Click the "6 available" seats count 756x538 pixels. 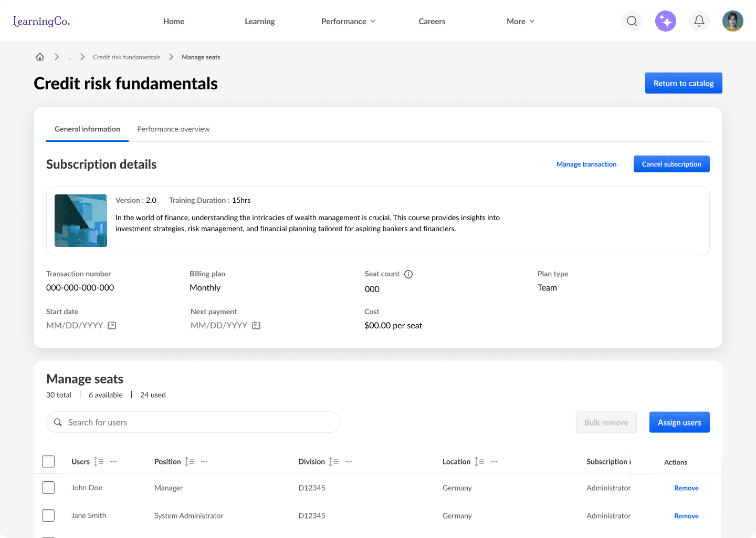(x=106, y=395)
